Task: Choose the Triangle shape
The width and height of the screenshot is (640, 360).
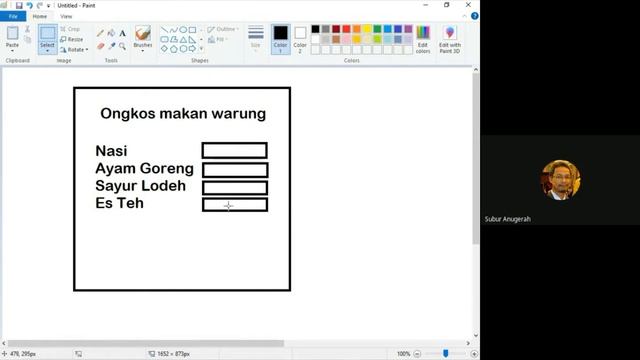Action: coord(183,39)
